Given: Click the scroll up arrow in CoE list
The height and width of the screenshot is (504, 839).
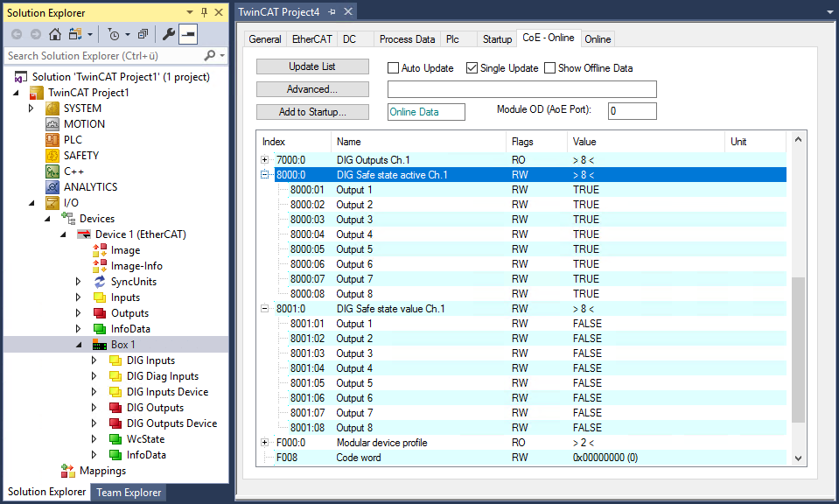Looking at the screenshot, I should [798, 140].
